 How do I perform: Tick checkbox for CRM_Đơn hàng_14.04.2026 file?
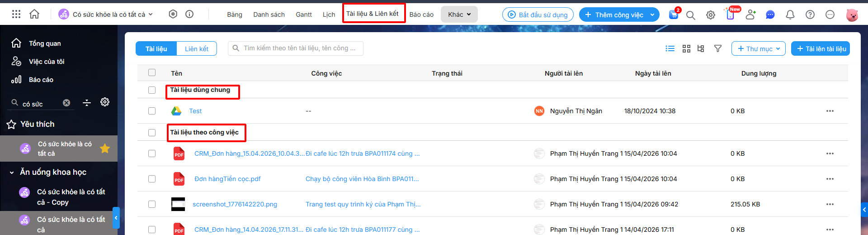coord(152,230)
